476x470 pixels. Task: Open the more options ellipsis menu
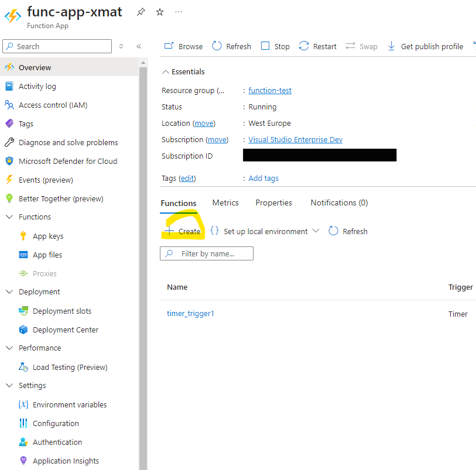tap(179, 12)
